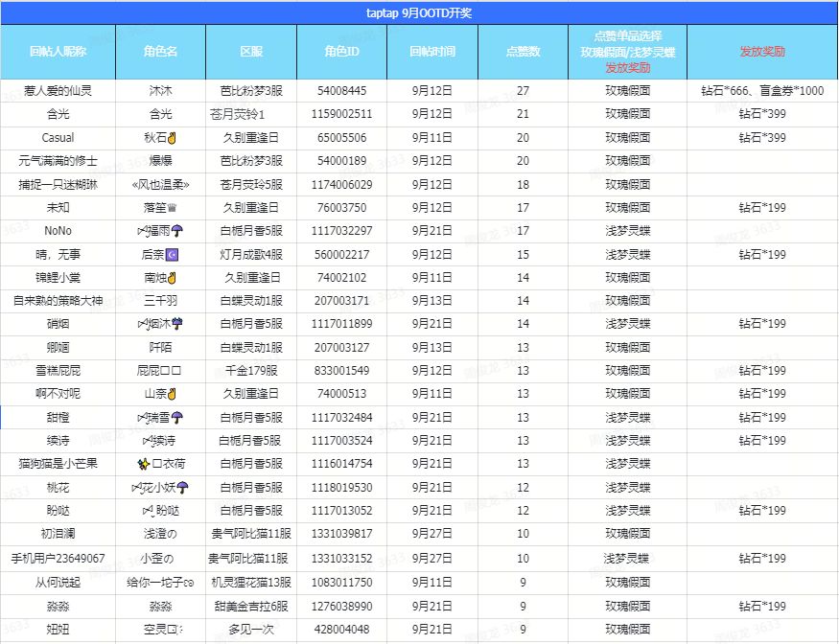Select the 角色名 column header
The height and width of the screenshot is (644, 839).
pyautogui.click(x=160, y=52)
